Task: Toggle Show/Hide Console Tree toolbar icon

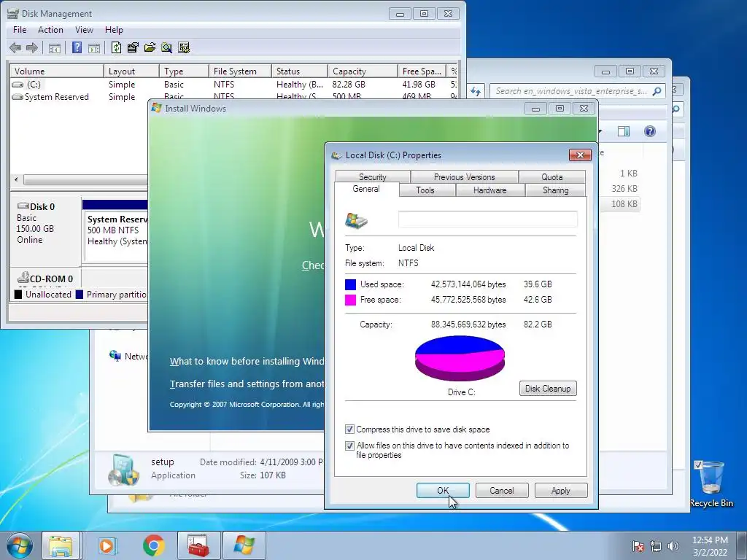Action: 55,47
